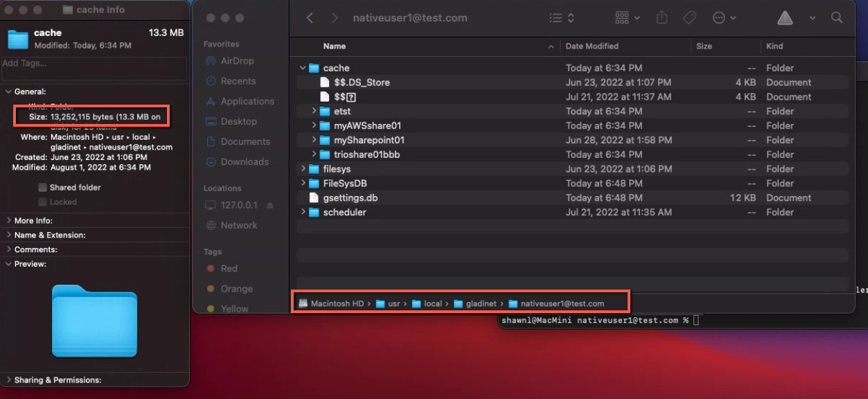Collapse the General section in cache Info

tap(8, 91)
